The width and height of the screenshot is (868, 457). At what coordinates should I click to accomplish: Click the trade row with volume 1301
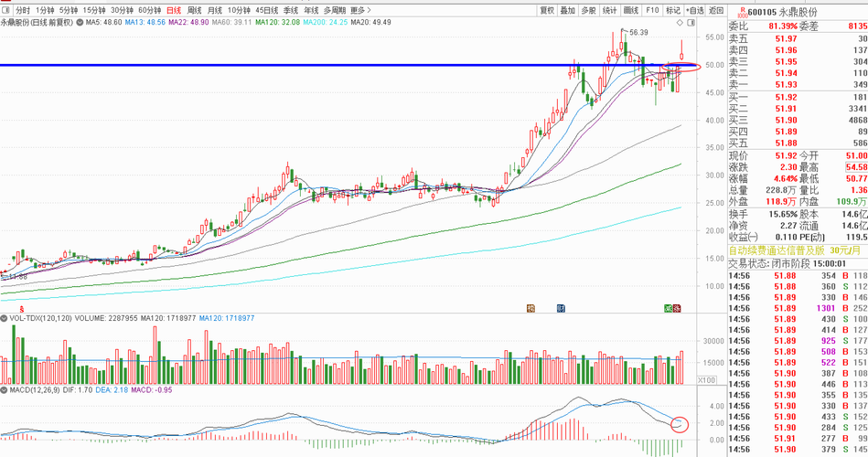798,308
